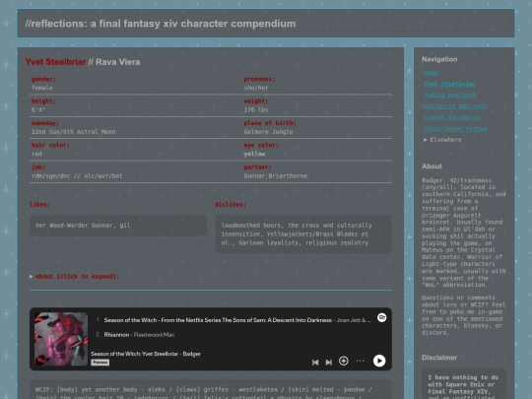The width and height of the screenshot is (532, 399).
Task: Add playlist to library with plus icon
Action: coord(344,361)
